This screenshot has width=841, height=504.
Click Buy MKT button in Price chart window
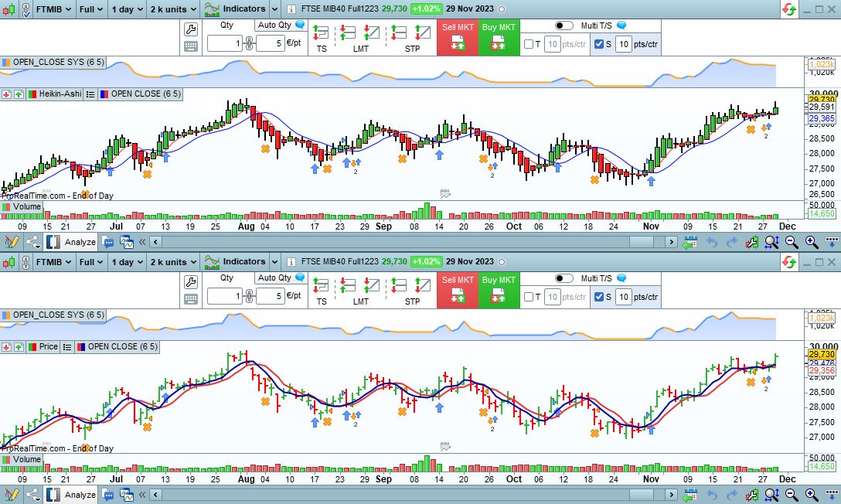[x=499, y=290]
